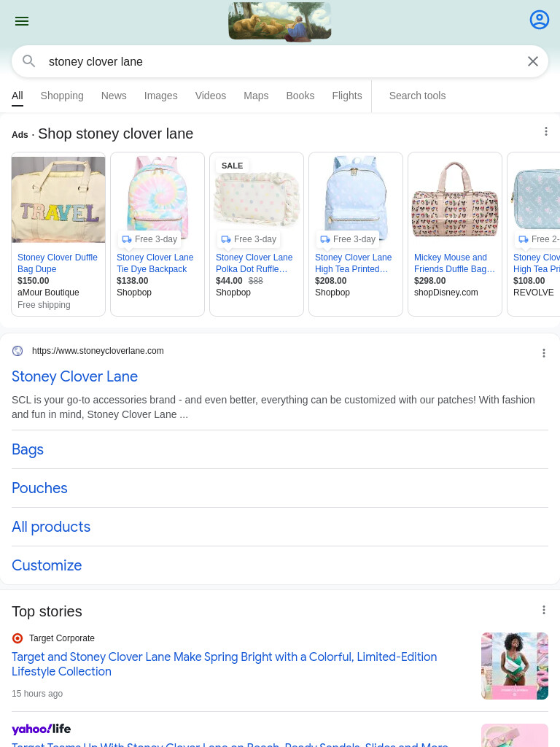Screen dimensions: 560x747
Task: Go to the Customize sitelink
Action: tap(47, 565)
